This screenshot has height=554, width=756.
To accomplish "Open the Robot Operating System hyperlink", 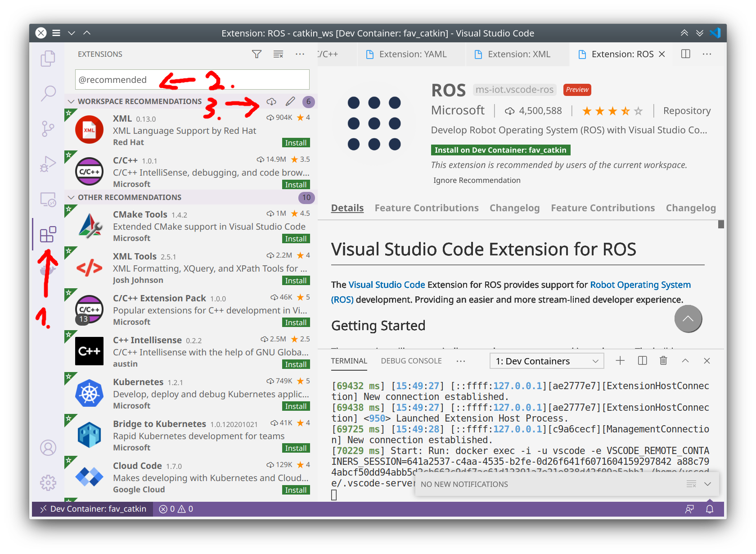I will coord(640,285).
